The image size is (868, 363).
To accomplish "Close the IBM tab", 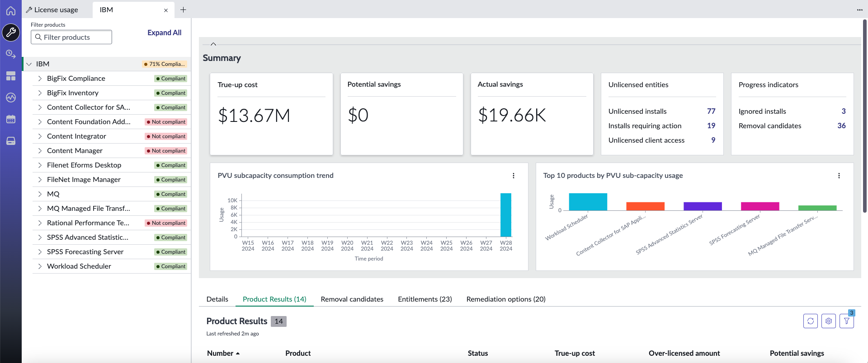I will [166, 10].
